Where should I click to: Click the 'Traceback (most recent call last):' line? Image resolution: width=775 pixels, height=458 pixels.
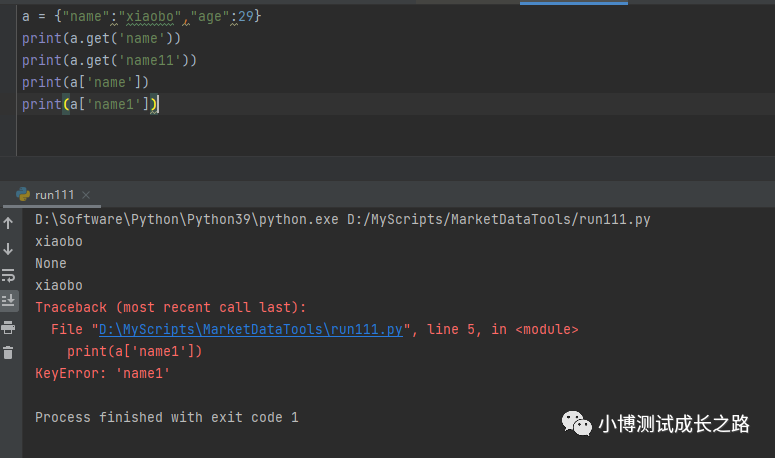[171, 307]
